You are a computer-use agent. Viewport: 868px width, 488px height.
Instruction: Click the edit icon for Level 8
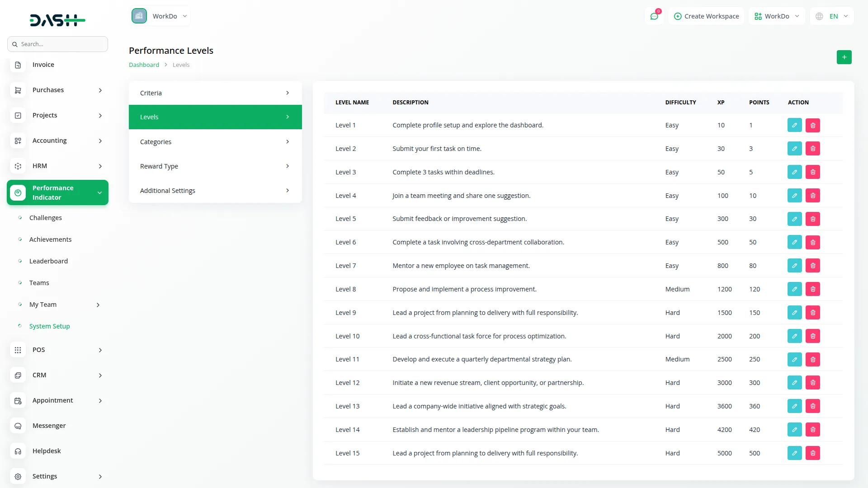(x=794, y=289)
